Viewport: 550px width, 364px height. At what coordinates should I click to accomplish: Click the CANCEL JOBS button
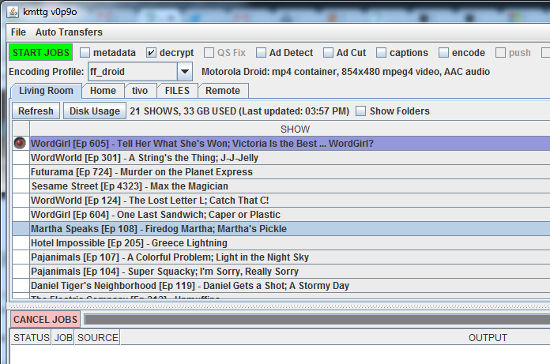click(x=45, y=320)
